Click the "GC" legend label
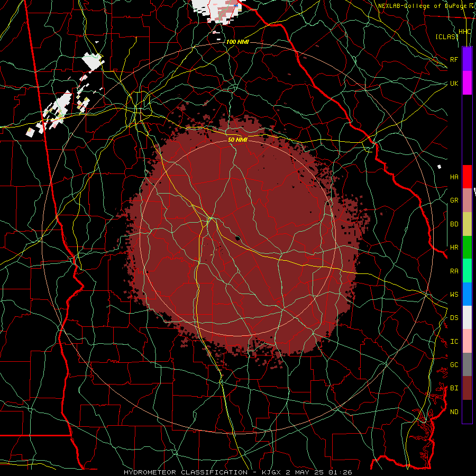Screen dimensions: 476x476 click(454, 365)
